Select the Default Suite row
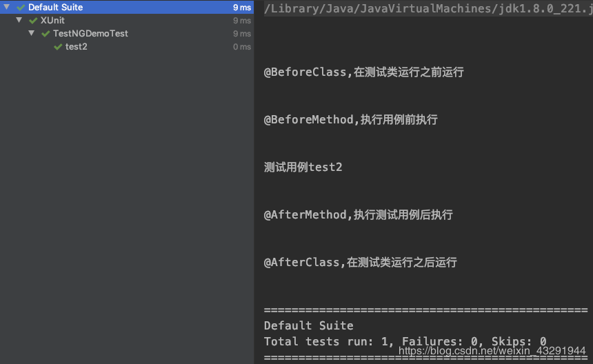This screenshot has height=364, width=593. [127, 7]
